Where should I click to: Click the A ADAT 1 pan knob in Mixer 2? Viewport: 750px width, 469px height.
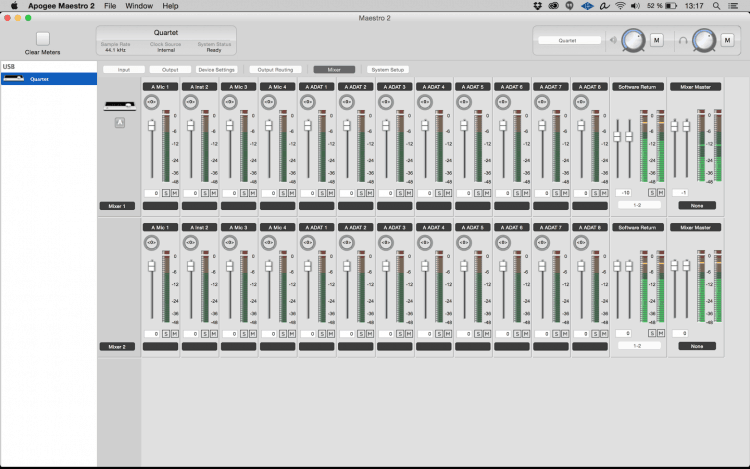(308, 242)
